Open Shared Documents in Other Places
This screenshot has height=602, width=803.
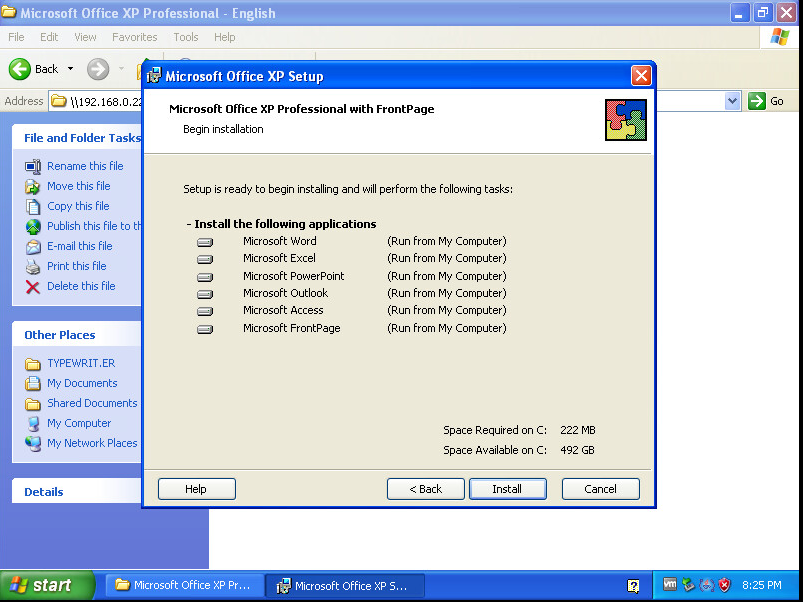[x=92, y=403]
